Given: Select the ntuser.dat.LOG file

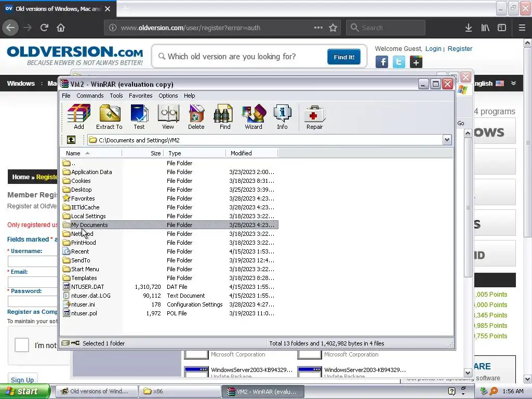Looking at the screenshot, I should point(169,296).
